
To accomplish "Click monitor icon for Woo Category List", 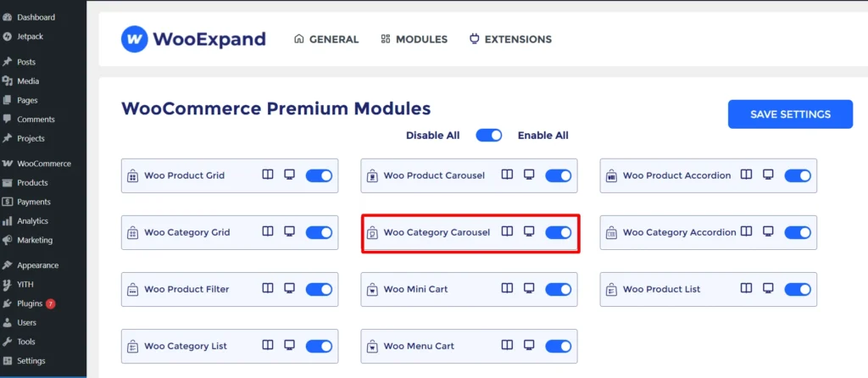I will [x=290, y=345].
